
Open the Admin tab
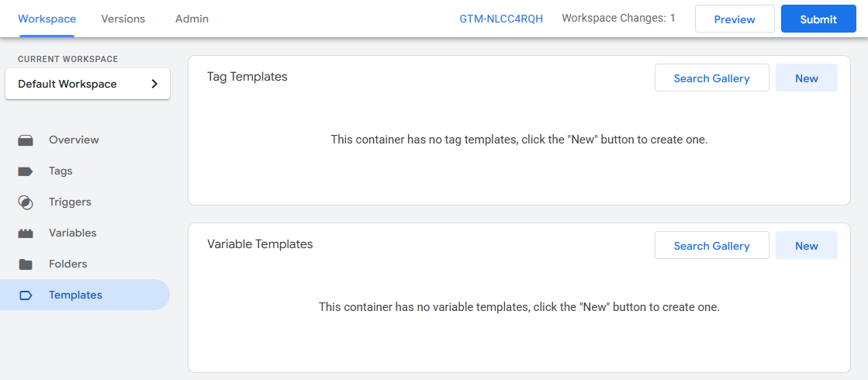[192, 19]
